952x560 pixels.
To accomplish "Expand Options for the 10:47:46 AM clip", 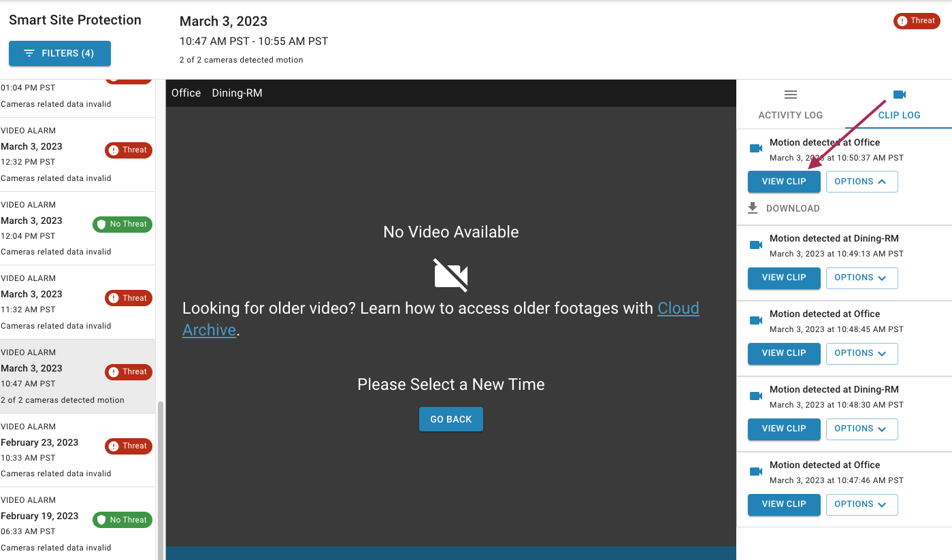I will click(x=861, y=504).
